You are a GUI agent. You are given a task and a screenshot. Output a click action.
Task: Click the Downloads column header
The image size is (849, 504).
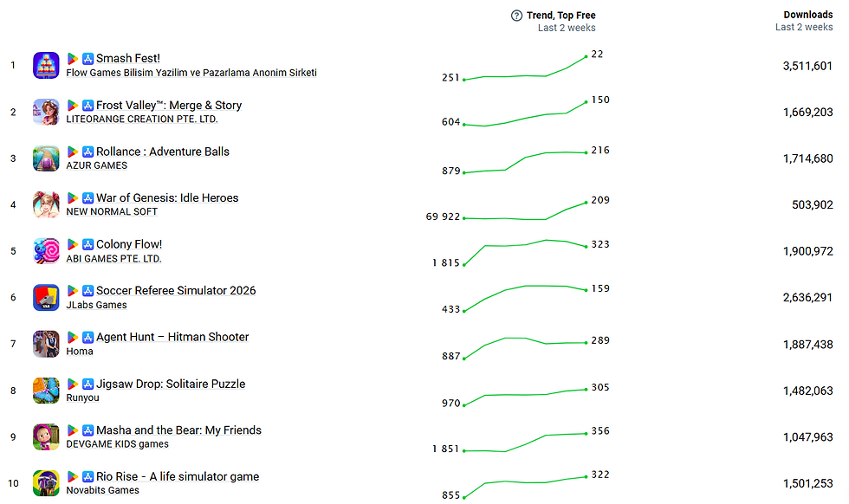tap(807, 15)
